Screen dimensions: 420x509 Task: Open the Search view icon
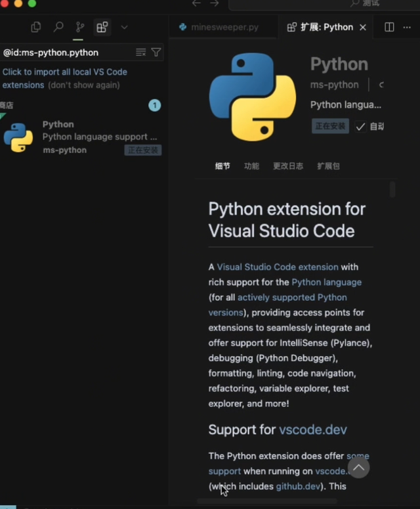tap(58, 27)
